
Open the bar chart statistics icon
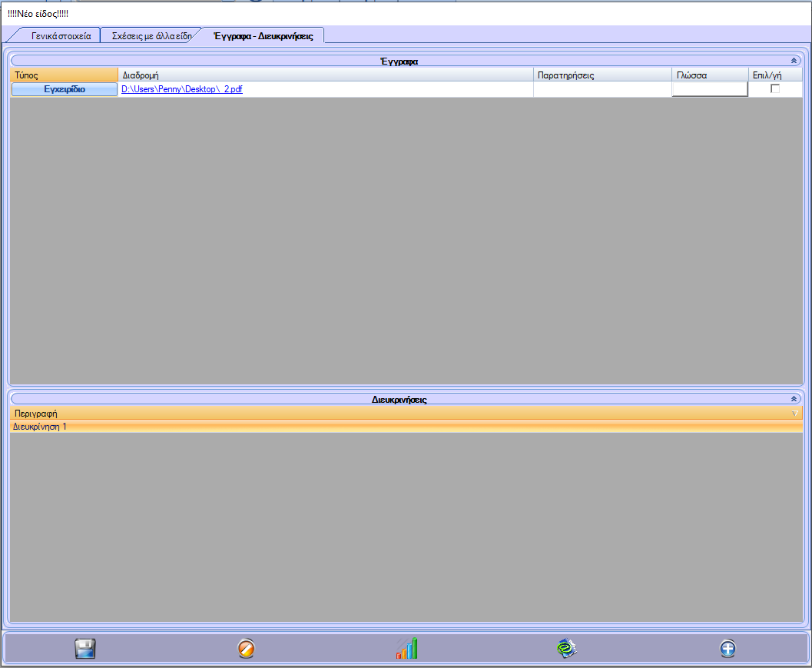(407, 649)
